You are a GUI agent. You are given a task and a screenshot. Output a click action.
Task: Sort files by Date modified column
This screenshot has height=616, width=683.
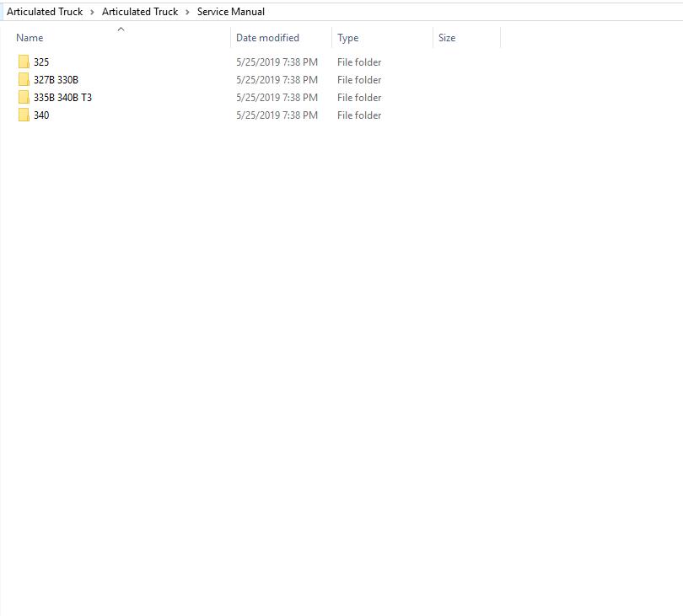pyautogui.click(x=267, y=38)
